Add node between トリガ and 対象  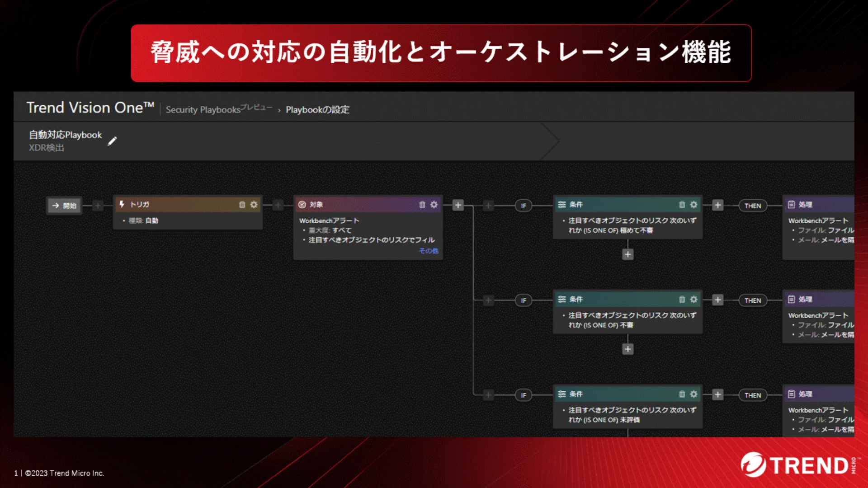click(278, 205)
